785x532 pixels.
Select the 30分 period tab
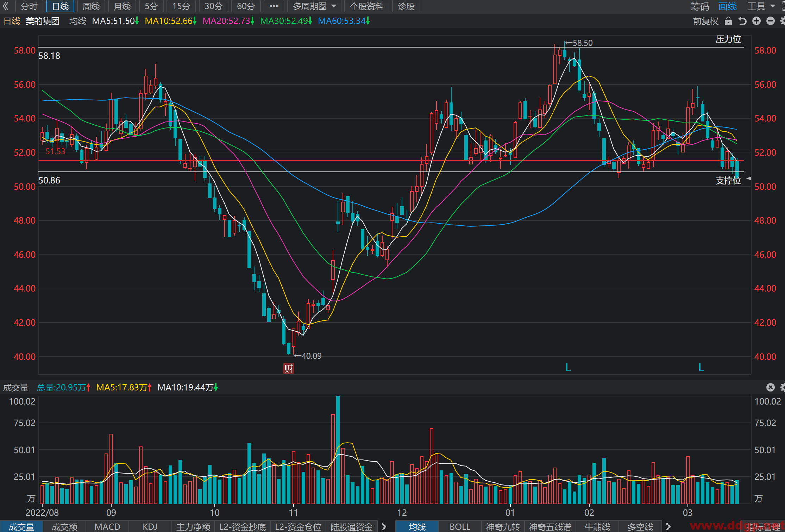click(x=214, y=6)
